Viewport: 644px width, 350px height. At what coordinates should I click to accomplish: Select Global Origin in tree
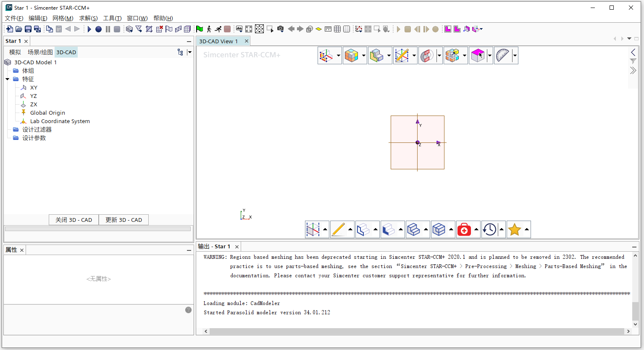[x=47, y=113]
